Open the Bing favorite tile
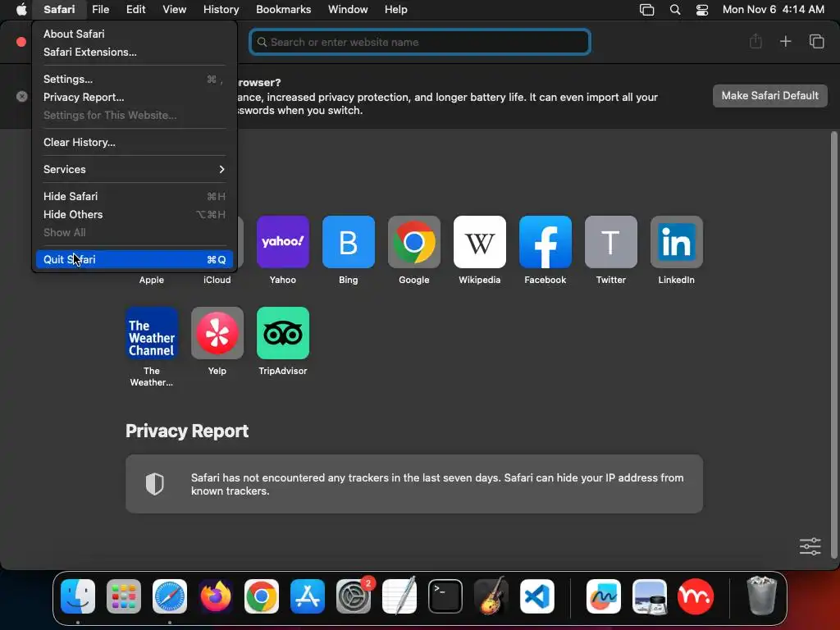Image resolution: width=840 pixels, height=630 pixels. click(x=348, y=242)
